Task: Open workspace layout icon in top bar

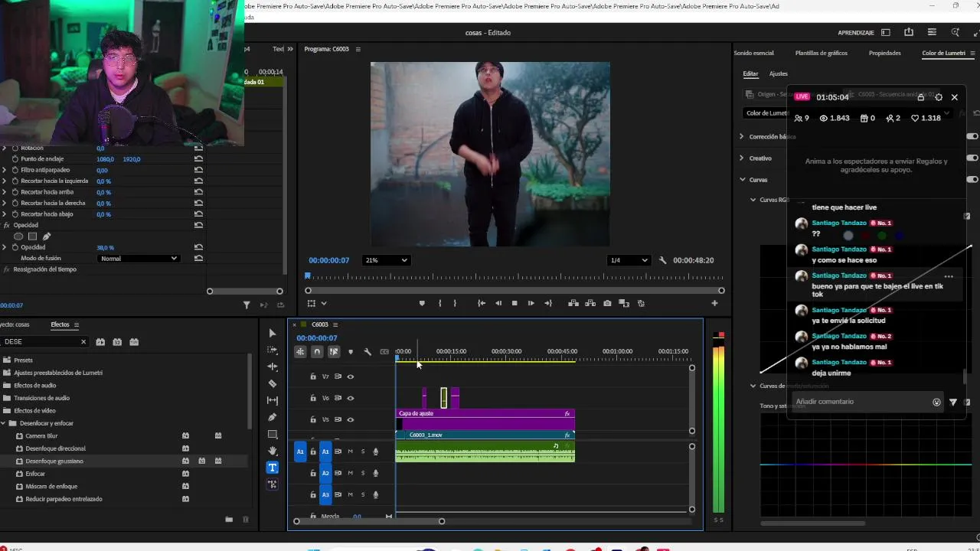Action: click(886, 33)
